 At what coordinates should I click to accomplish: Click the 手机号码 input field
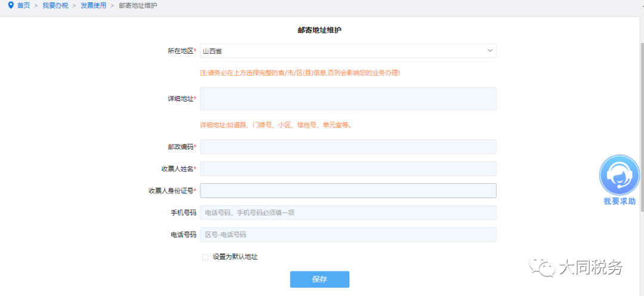pyautogui.click(x=348, y=212)
